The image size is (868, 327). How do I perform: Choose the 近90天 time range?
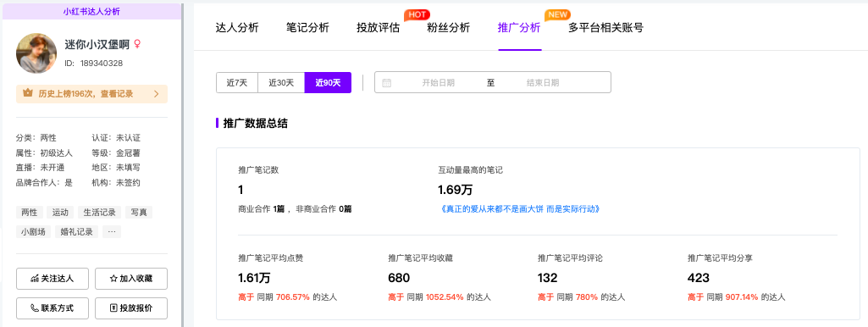point(328,82)
